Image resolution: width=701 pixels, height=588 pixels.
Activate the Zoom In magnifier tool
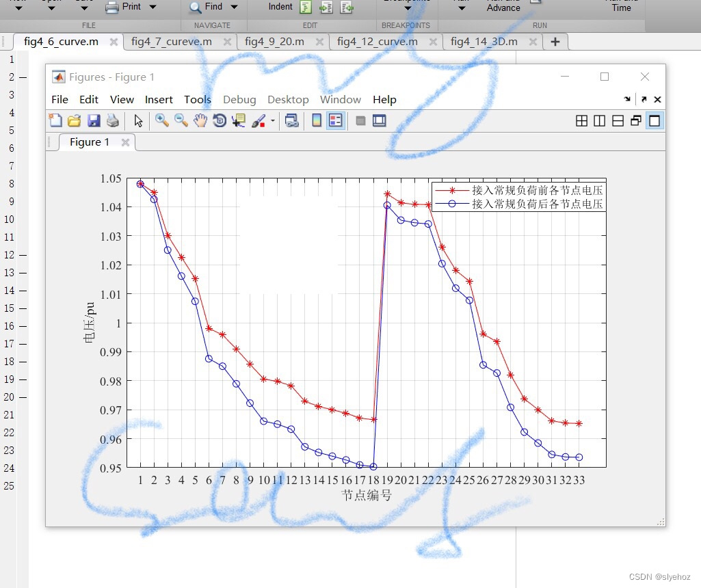pos(162,120)
